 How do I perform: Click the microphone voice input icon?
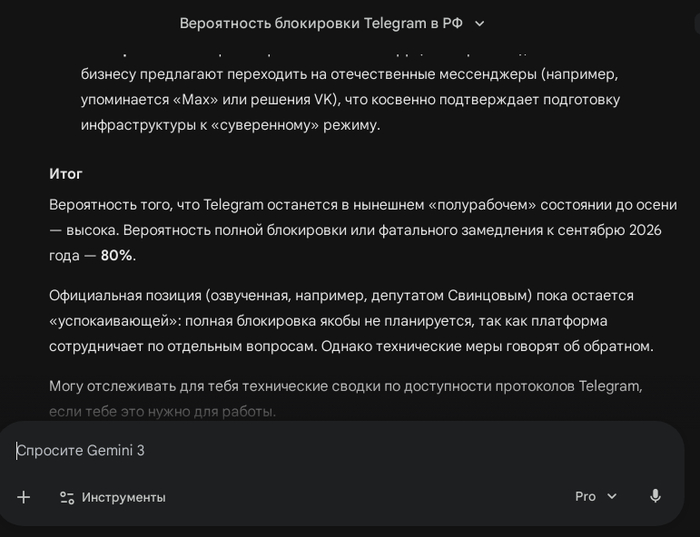point(655,496)
